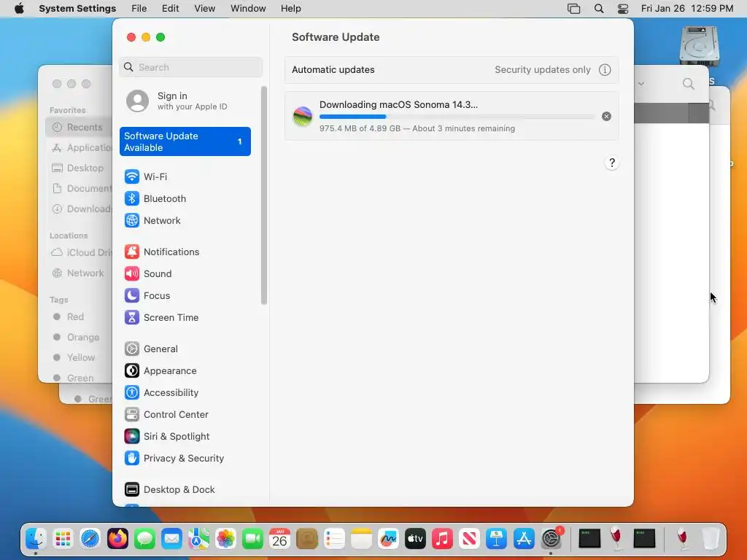747x560 pixels.
Task: Click the sidebar scrollbar in System Settings
Action: click(x=264, y=195)
